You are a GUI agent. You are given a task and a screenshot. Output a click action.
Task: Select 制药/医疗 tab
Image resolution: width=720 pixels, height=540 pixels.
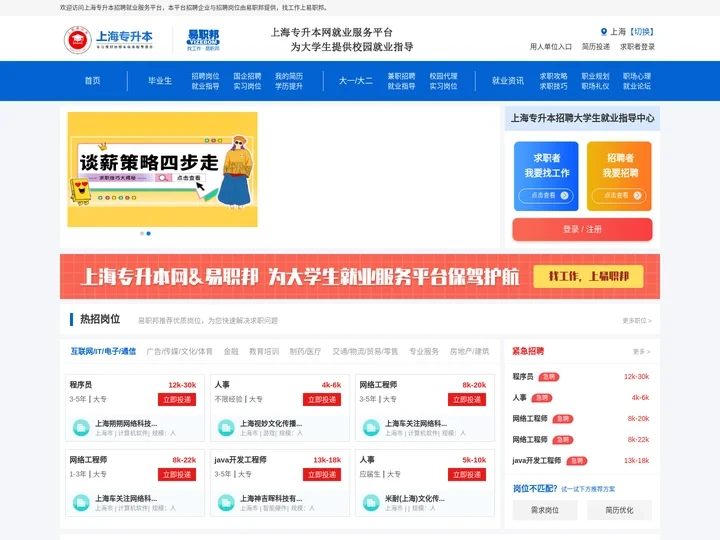tap(305, 351)
